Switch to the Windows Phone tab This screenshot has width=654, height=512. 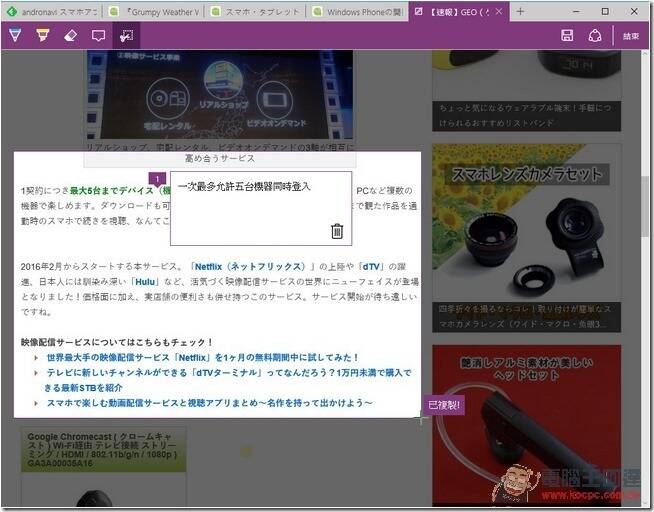pyautogui.click(x=357, y=12)
